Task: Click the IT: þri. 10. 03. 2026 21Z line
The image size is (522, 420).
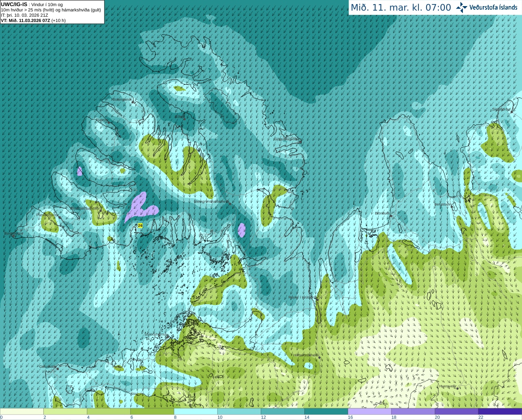Action: (x=24, y=15)
